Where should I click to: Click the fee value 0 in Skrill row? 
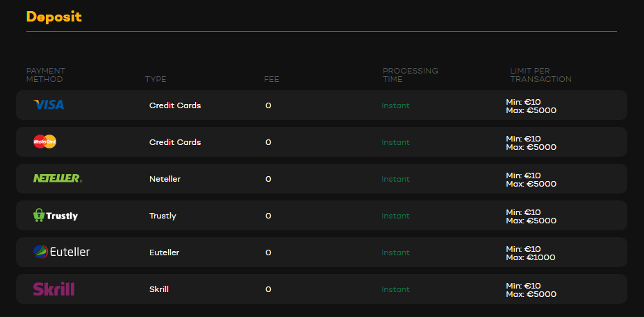coord(268,289)
